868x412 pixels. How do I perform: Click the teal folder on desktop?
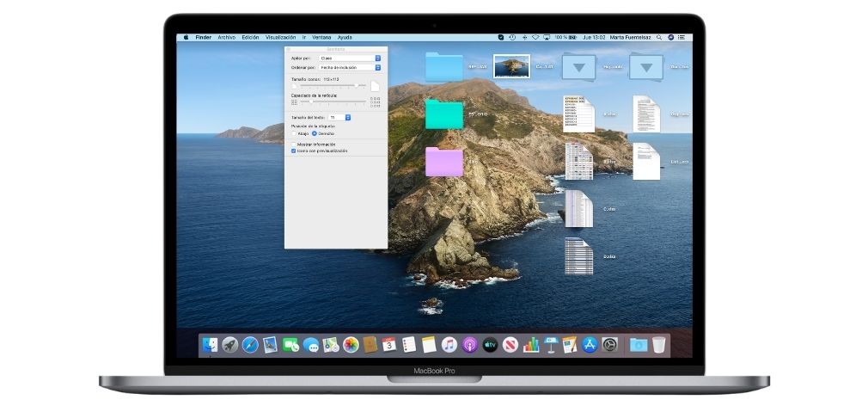tap(443, 114)
